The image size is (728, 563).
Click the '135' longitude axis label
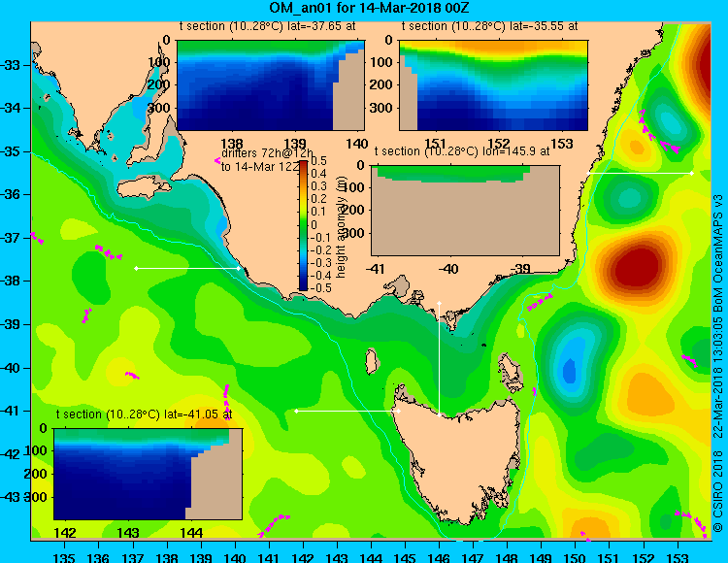(64, 557)
